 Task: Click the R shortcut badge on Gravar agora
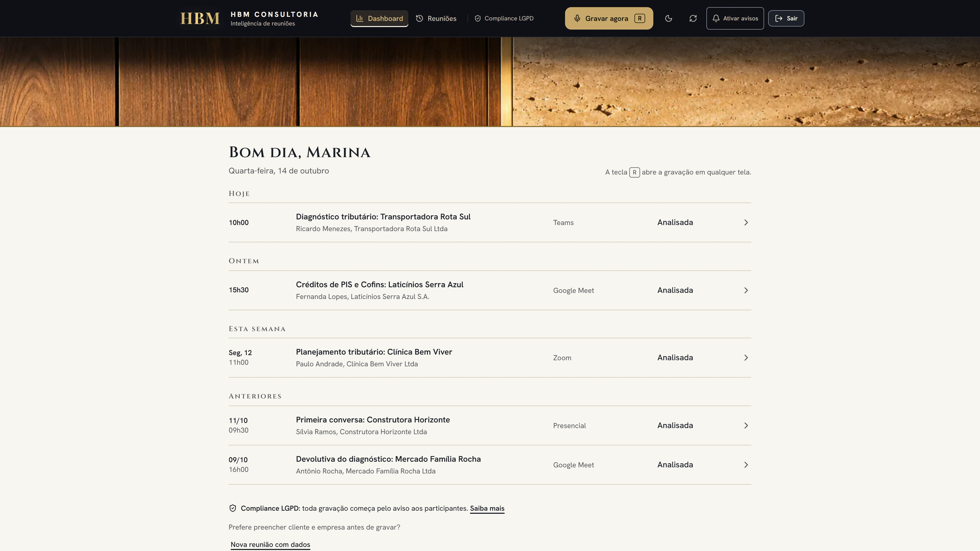(x=640, y=18)
